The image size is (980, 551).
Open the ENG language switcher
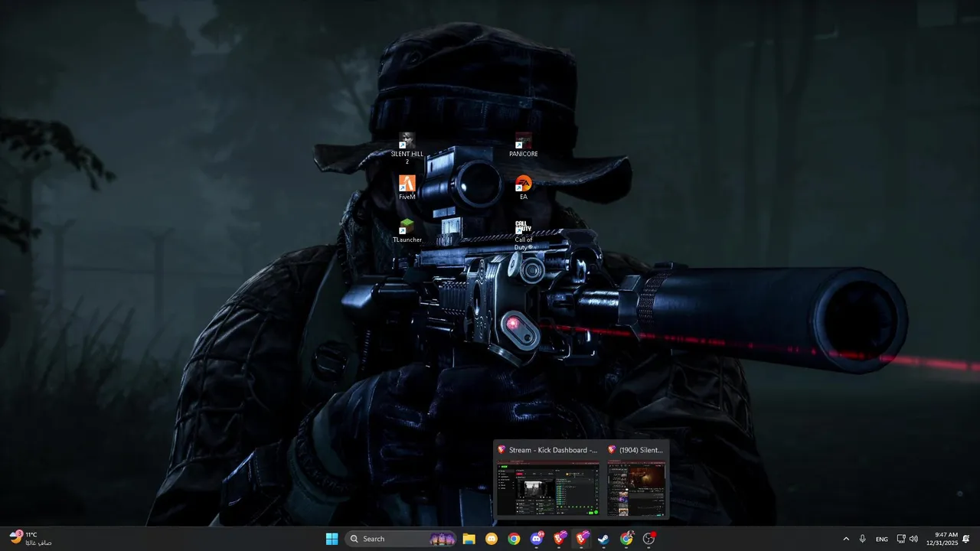click(882, 539)
